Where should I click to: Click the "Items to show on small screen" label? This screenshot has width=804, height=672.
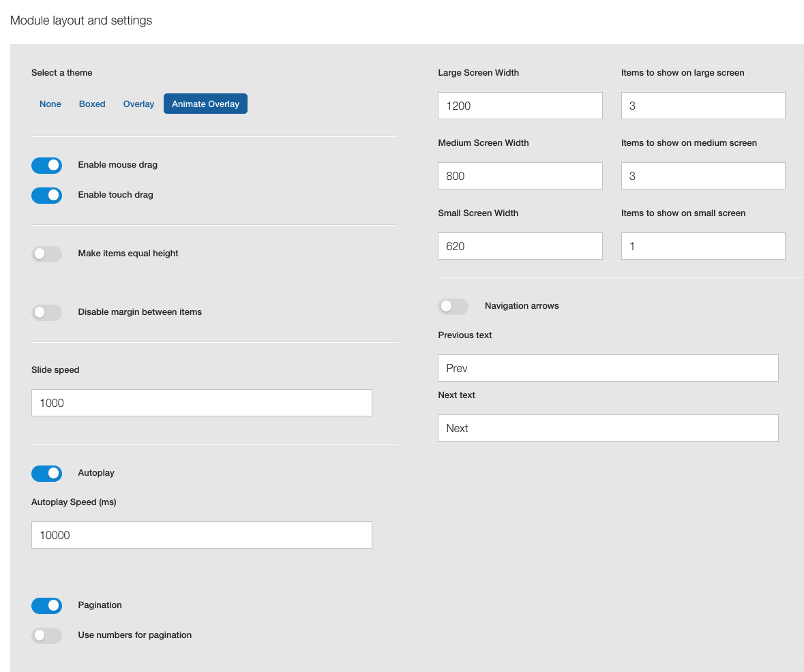[x=683, y=213]
